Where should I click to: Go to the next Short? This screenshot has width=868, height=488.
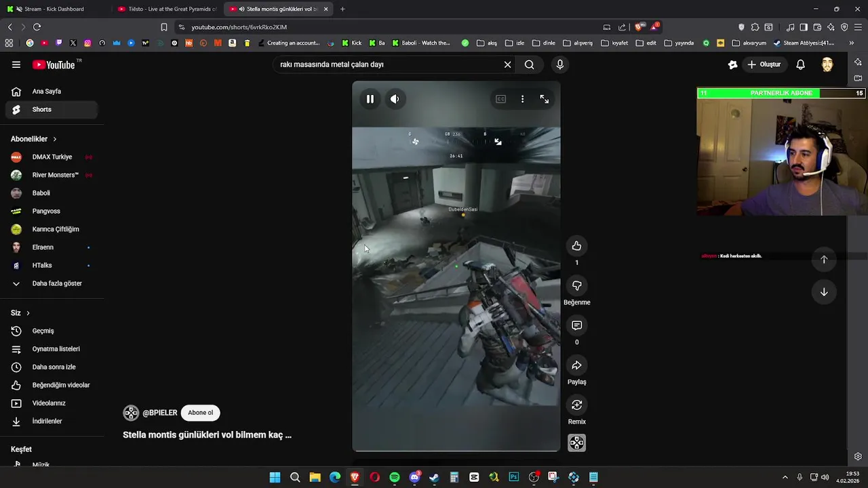(x=824, y=292)
